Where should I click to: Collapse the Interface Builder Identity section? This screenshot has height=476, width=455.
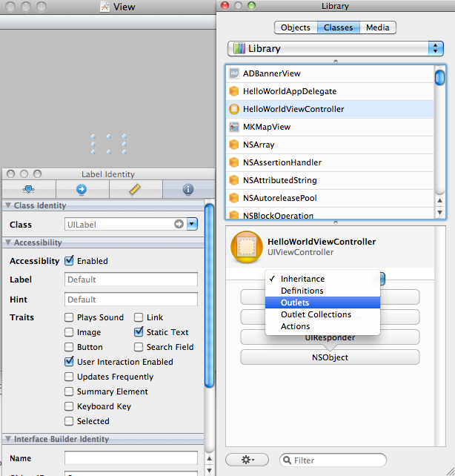click(8, 439)
